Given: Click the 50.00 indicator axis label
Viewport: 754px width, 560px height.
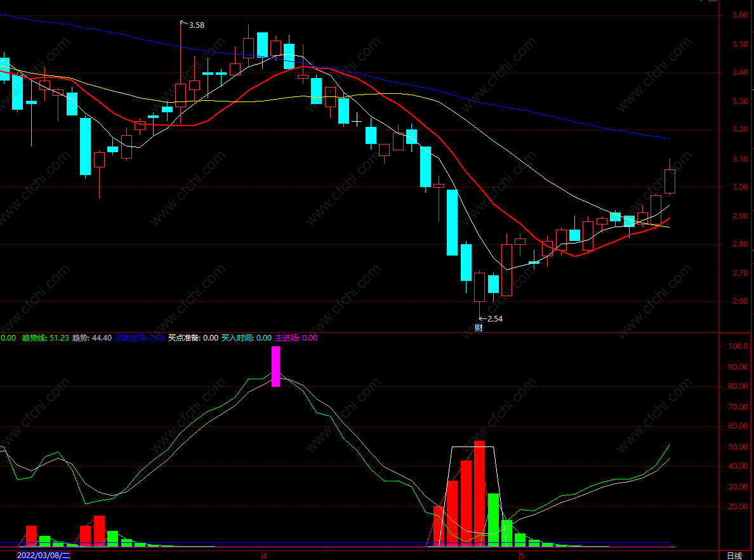Looking at the screenshot, I should coord(738,447).
